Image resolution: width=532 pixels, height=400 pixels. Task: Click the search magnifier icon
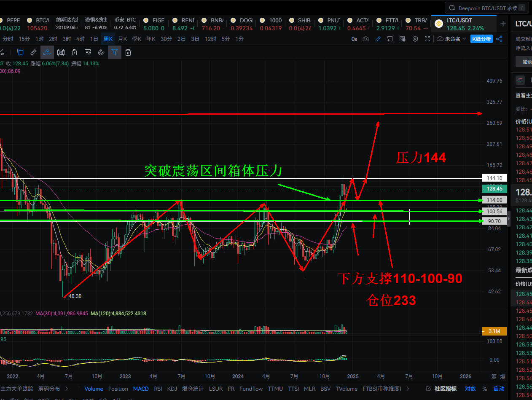[452, 8]
